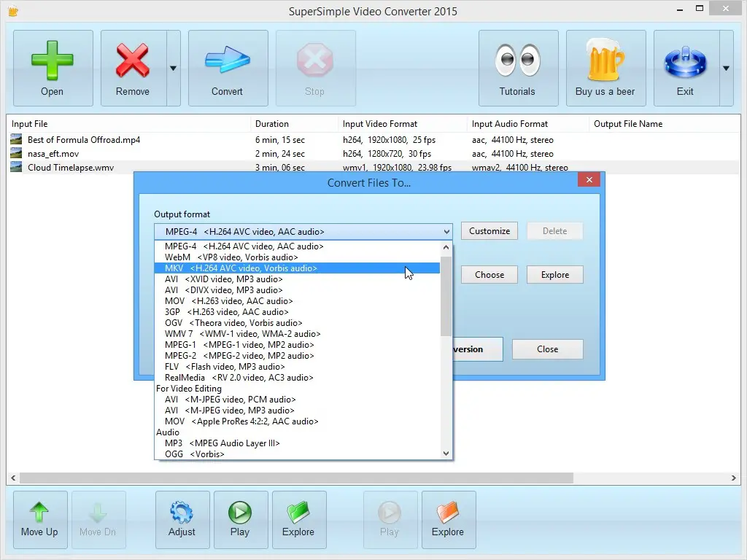Click the file list horizontal scrollbar thumb
Viewport: 747px width, 560px height.
coord(296,478)
